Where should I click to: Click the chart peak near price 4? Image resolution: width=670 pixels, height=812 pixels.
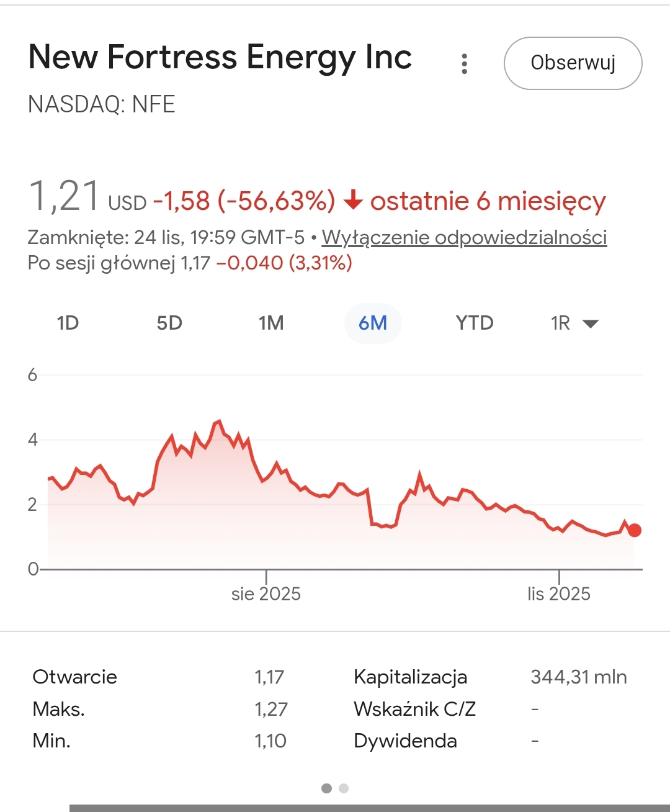tap(219, 422)
